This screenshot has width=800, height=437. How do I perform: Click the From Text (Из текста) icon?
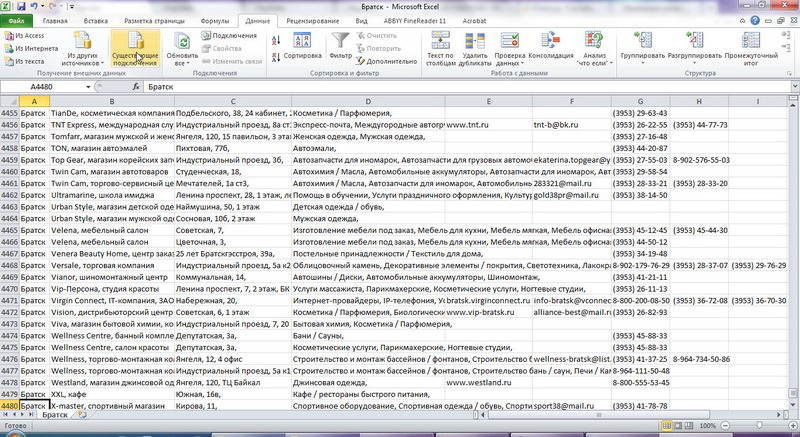pyautogui.click(x=9, y=61)
